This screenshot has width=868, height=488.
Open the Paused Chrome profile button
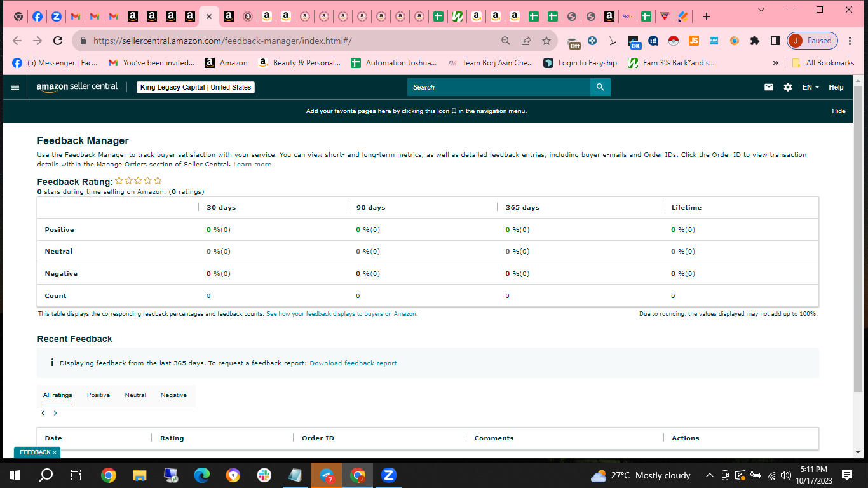coord(813,41)
